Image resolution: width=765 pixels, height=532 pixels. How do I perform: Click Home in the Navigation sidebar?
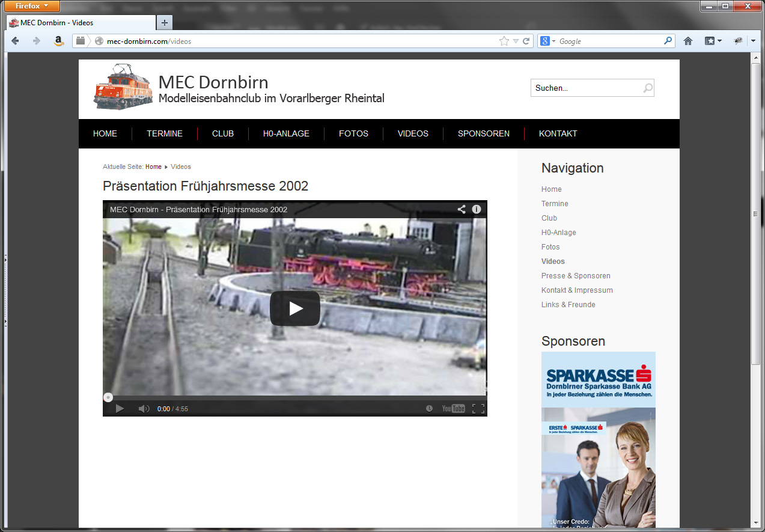(552, 189)
